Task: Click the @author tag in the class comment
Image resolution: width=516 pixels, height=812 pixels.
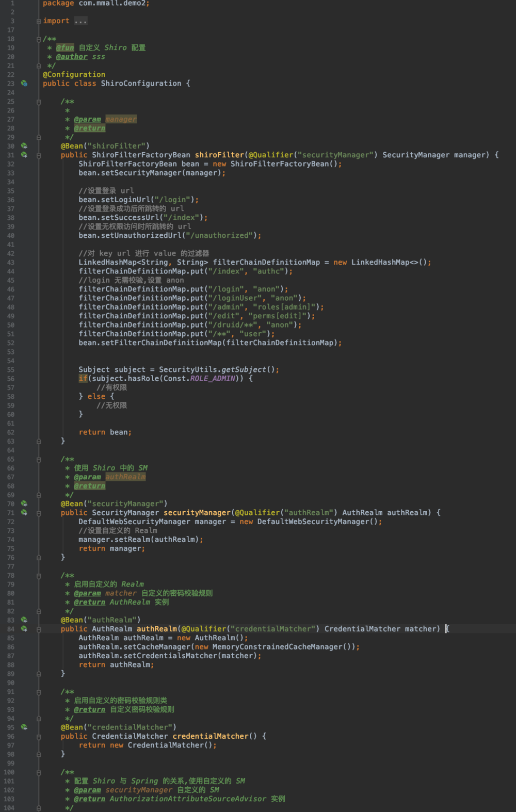Action: pos(72,57)
